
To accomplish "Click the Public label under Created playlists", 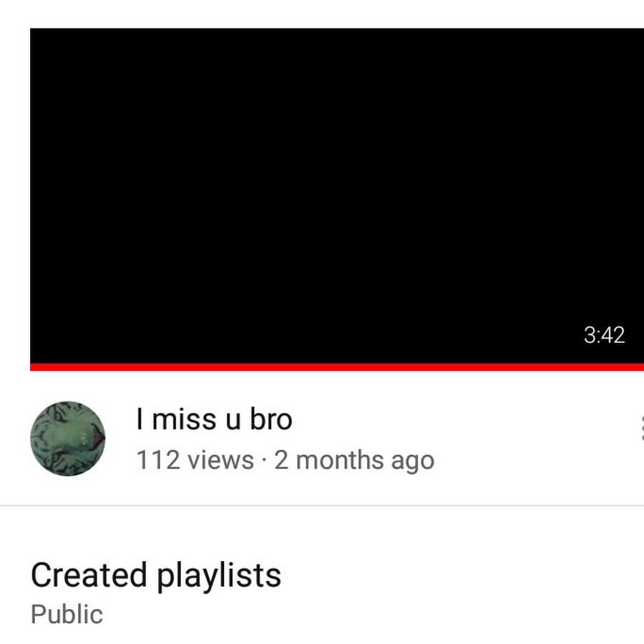I will [x=67, y=615].
